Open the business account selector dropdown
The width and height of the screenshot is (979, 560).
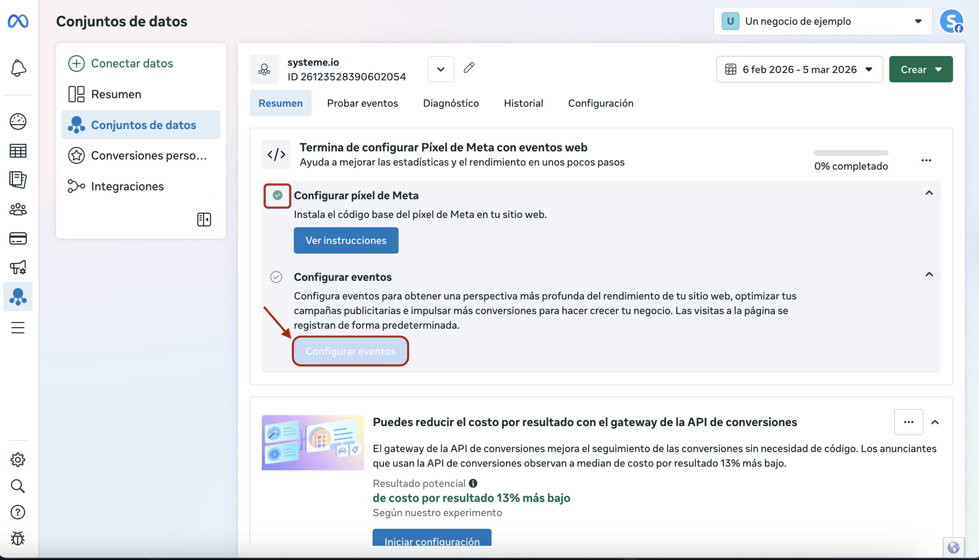click(823, 21)
